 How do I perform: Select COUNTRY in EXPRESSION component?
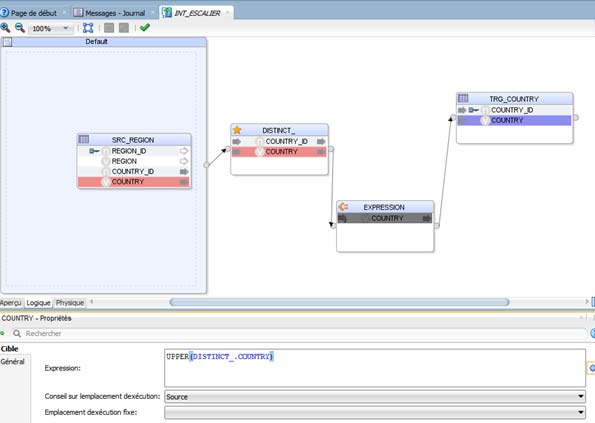(x=385, y=218)
